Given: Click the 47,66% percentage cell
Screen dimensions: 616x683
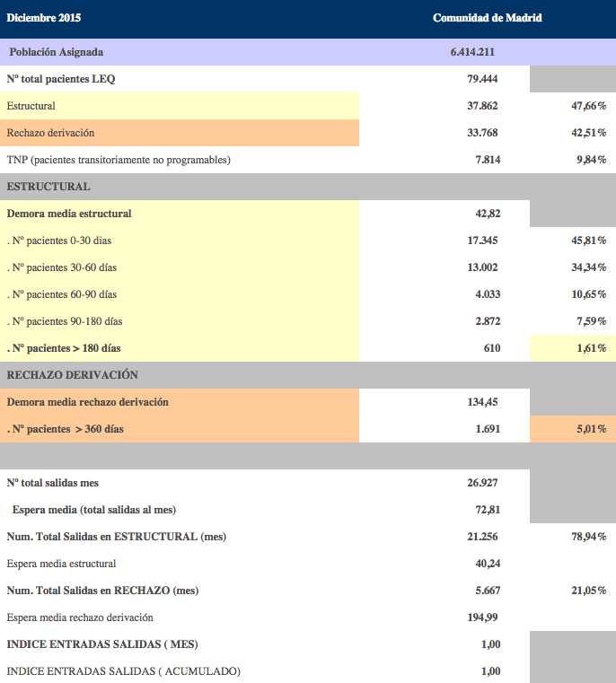Looking at the screenshot, I should [x=588, y=106].
